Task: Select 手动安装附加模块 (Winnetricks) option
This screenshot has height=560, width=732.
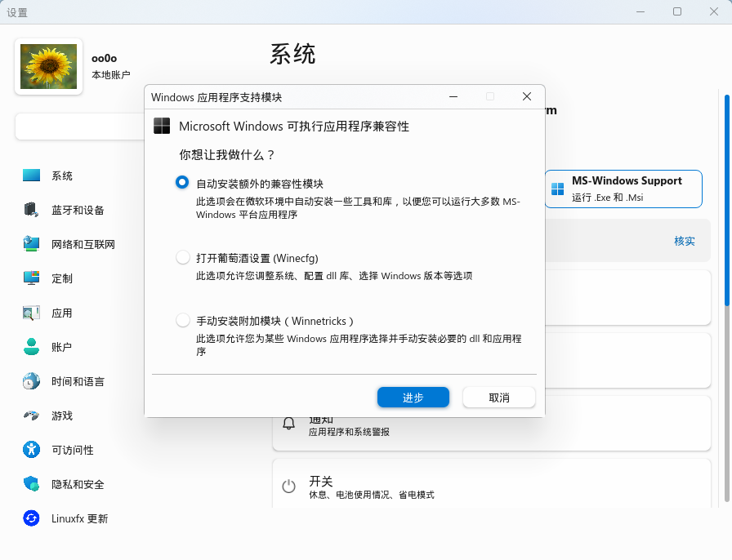Action: point(183,321)
